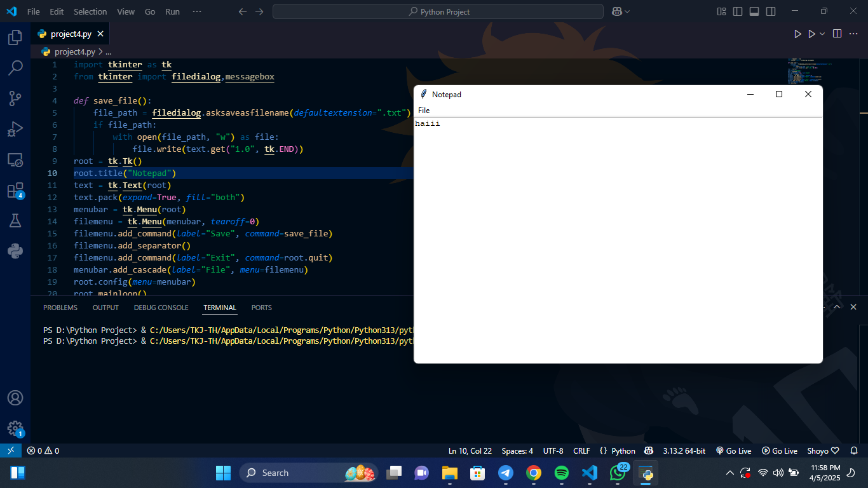The height and width of the screenshot is (488, 868).
Task: Open WhatsApp from the taskbar
Action: pyautogui.click(x=618, y=473)
